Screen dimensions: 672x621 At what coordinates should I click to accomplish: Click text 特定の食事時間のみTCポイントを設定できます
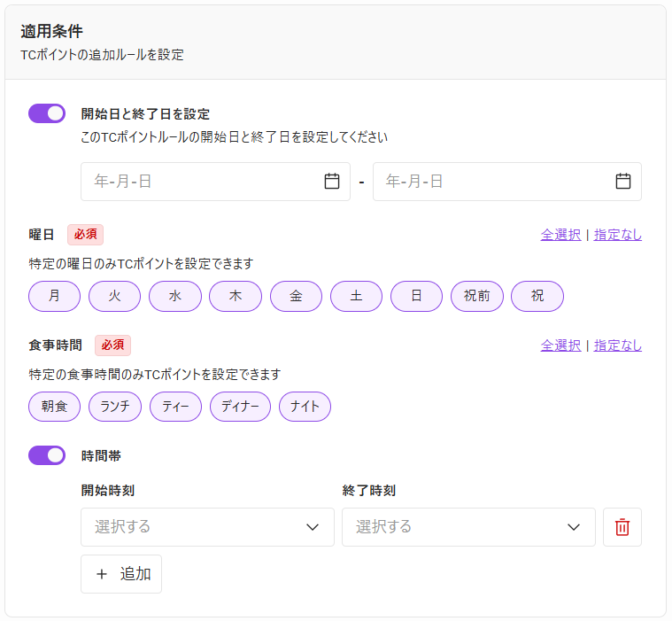[x=155, y=374]
